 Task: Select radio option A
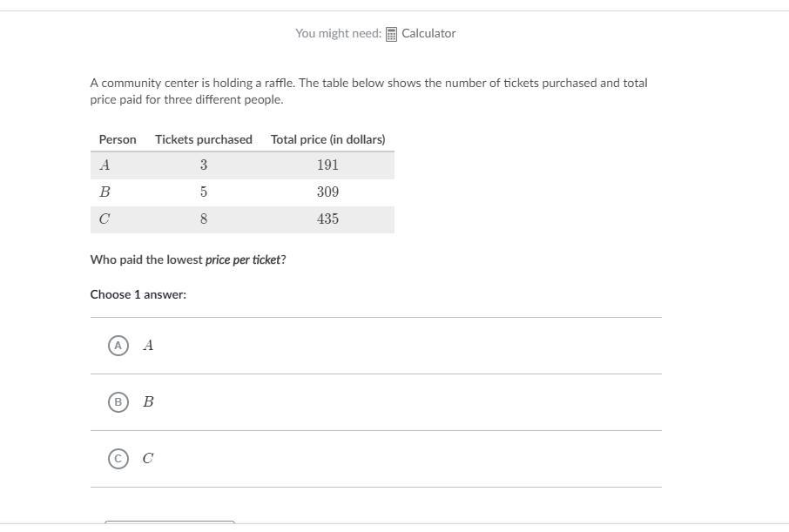click(118, 346)
